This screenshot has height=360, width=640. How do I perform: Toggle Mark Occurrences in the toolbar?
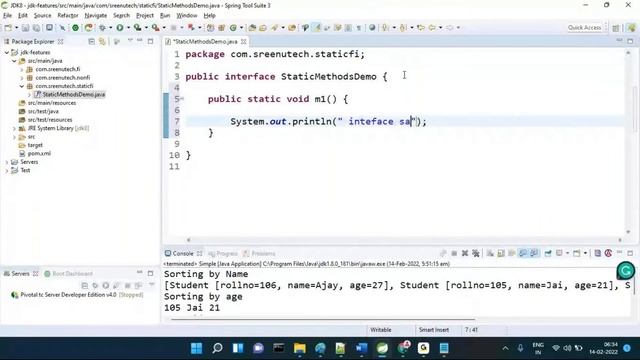(317, 28)
